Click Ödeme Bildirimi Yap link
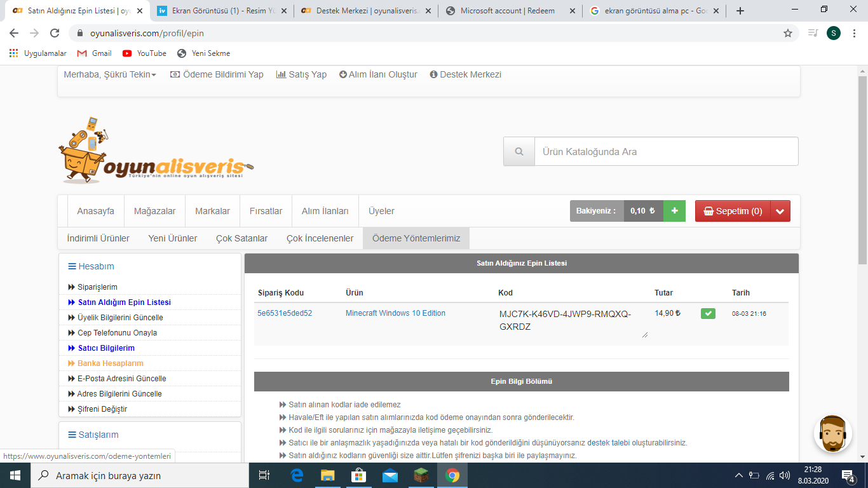Screen dimensions: 868x488 (x=217, y=74)
